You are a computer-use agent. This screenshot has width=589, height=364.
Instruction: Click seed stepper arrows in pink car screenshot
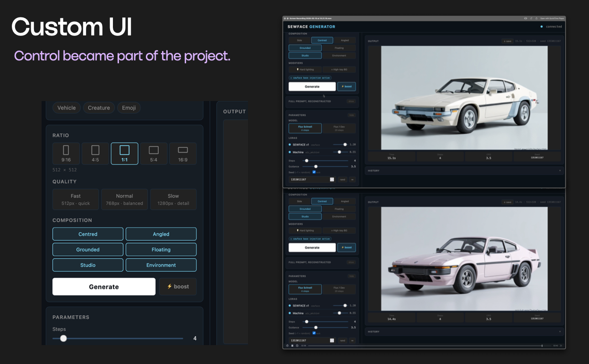click(332, 340)
